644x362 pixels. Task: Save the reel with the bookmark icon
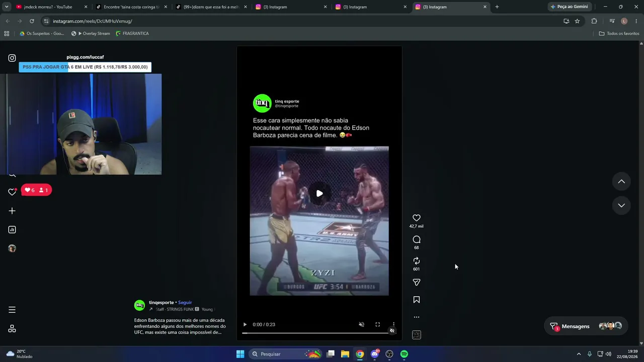coord(417,300)
